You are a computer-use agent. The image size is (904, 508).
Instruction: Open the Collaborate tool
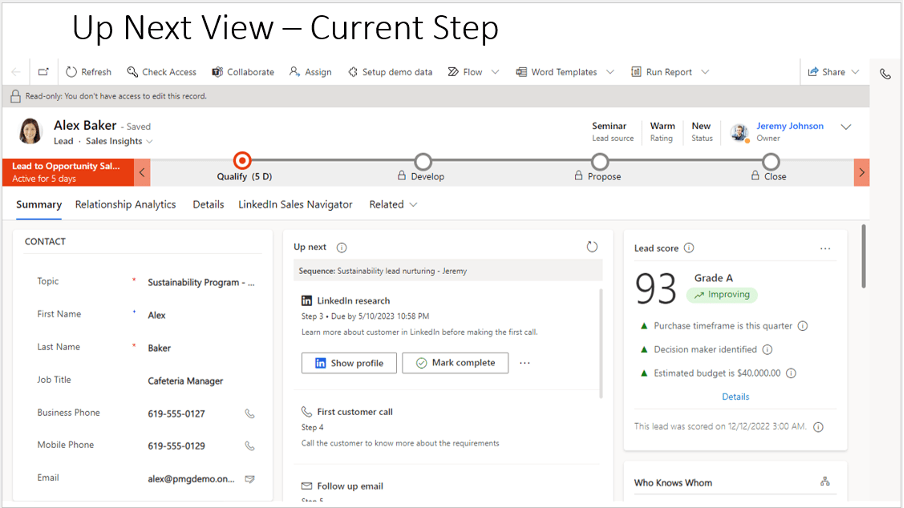tap(217, 72)
